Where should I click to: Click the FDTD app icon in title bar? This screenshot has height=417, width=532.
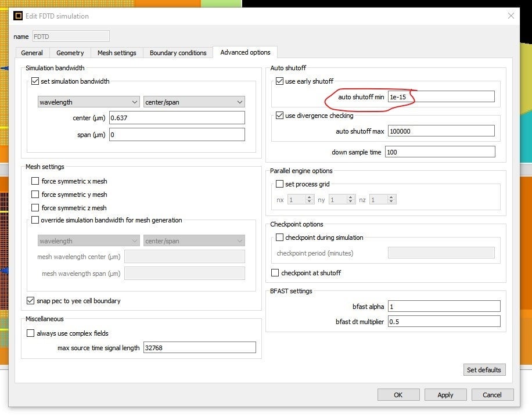[x=18, y=16]
